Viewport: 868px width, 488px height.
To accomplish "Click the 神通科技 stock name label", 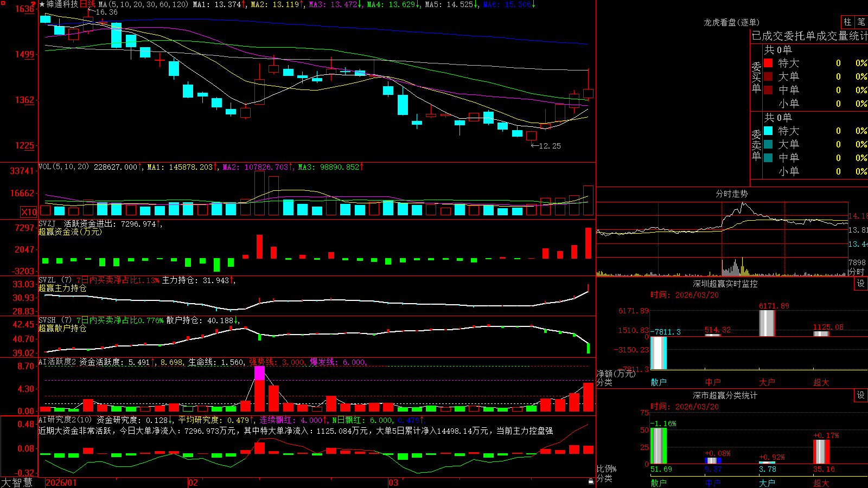I will click(x=62, y=4).
